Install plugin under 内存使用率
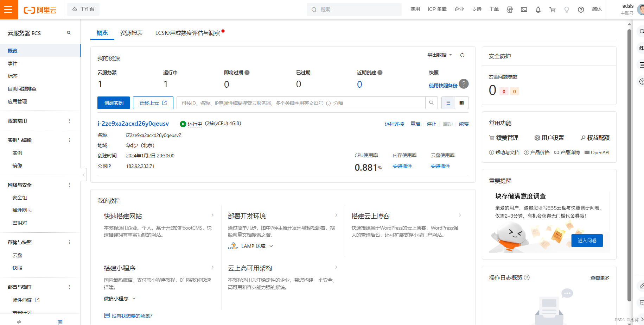644x325 pixels. pyautogui.click(x=402, y=166)
